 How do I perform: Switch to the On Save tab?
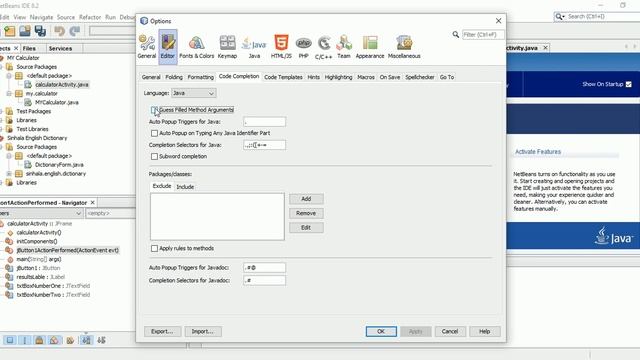pos(390,77)
